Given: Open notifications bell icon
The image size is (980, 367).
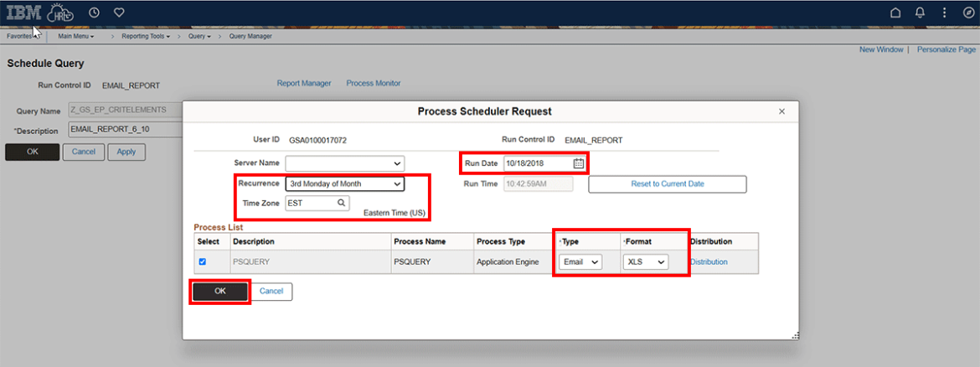Looking at the screenshot, I should point(920,13).
